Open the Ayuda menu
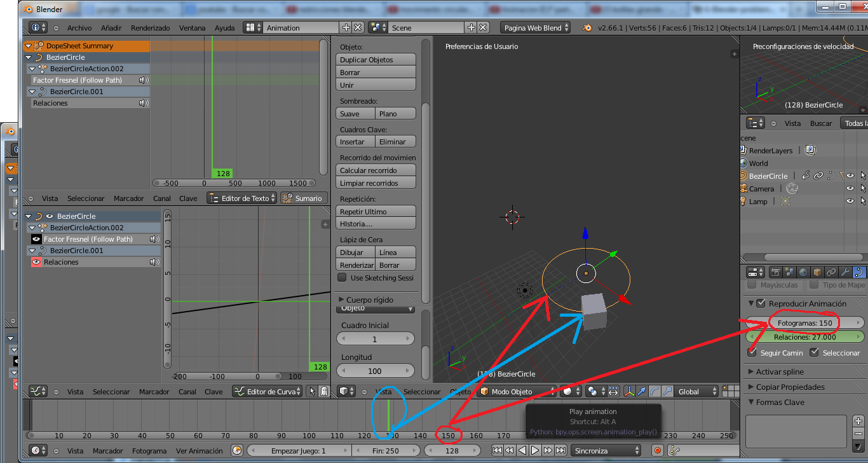The image size is (868, 463). point(224,28)
